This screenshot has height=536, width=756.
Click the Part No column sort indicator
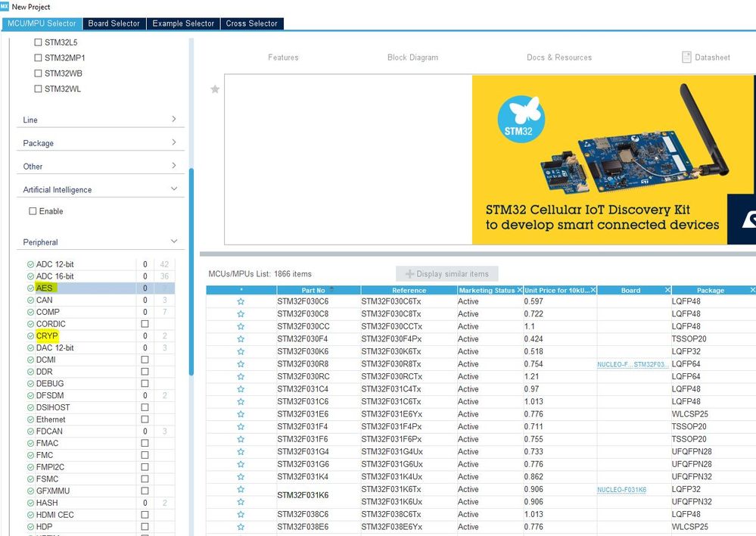[331, 289]
